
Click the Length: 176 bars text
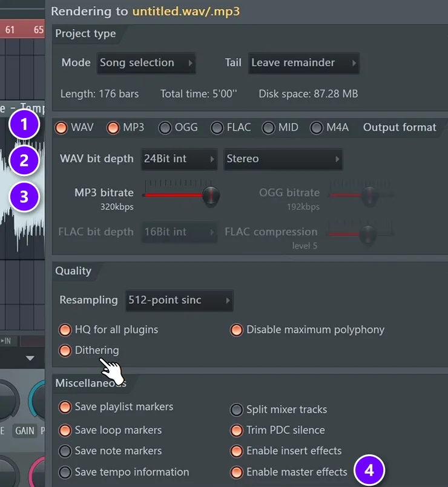pos(99,94)
